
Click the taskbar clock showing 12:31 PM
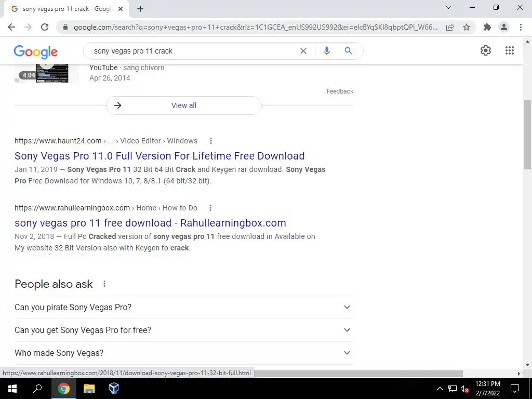487,389
